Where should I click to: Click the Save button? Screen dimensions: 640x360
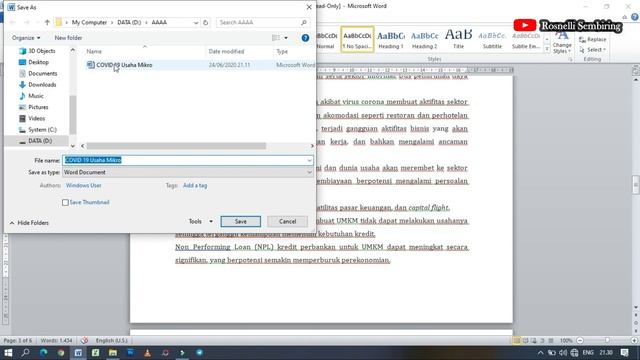click(x=240, y=221)
